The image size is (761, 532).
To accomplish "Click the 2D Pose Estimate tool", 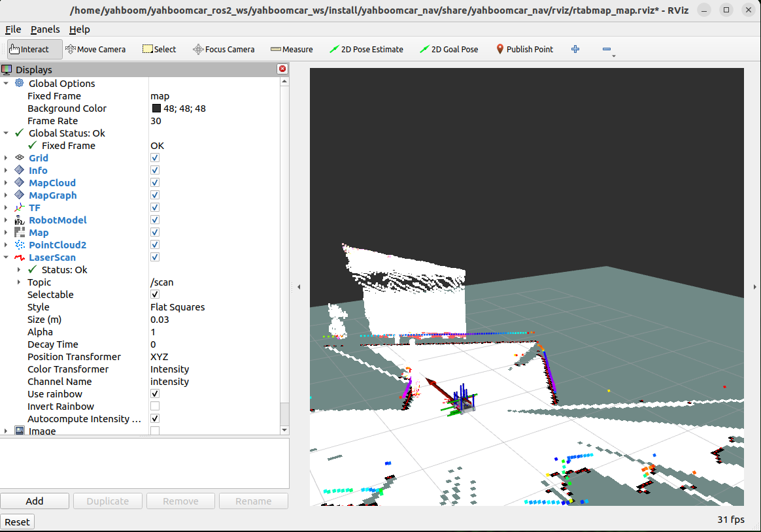I will pos(366,49).
